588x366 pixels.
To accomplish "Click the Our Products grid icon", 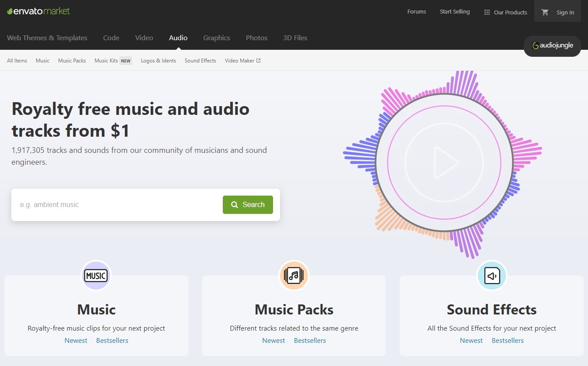I will 487,12.
